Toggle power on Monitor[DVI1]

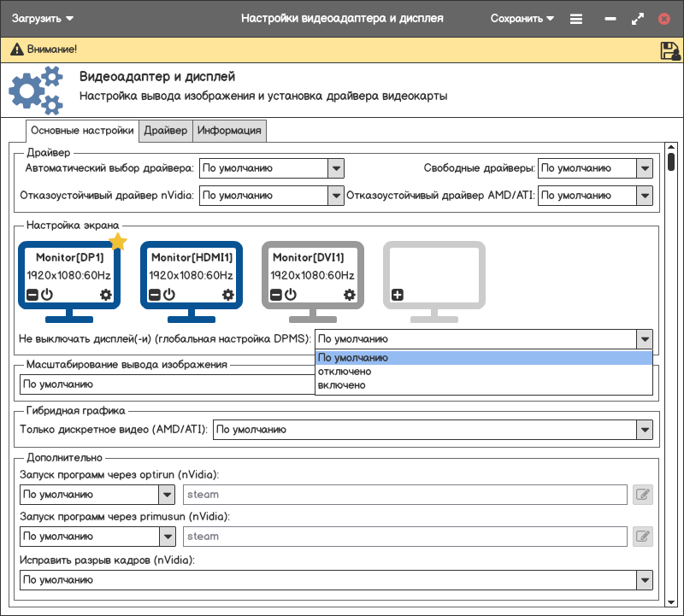[291, 295]
